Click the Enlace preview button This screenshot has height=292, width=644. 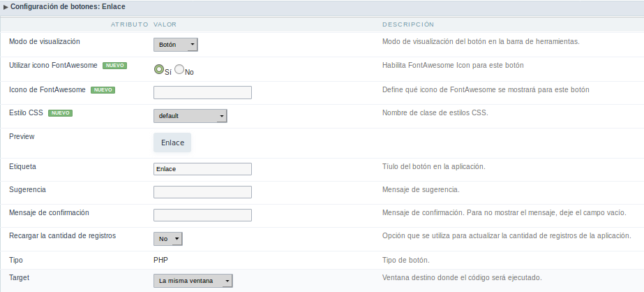pos(172,143)
